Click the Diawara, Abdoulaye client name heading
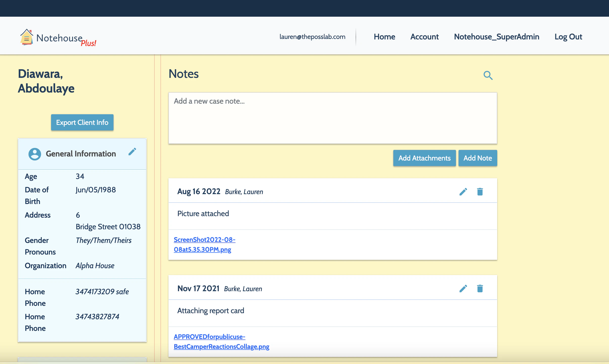Viewport: 609px width, 364px height. point(46,81)
